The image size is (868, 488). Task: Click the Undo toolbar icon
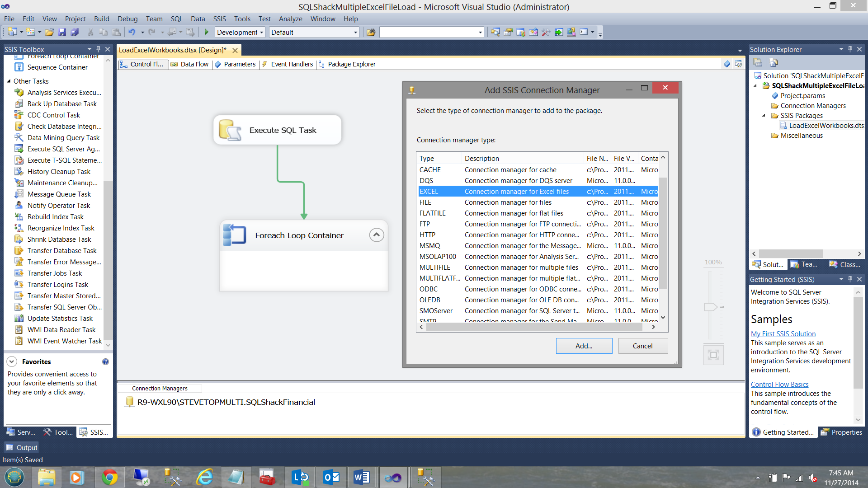point(132,32)
